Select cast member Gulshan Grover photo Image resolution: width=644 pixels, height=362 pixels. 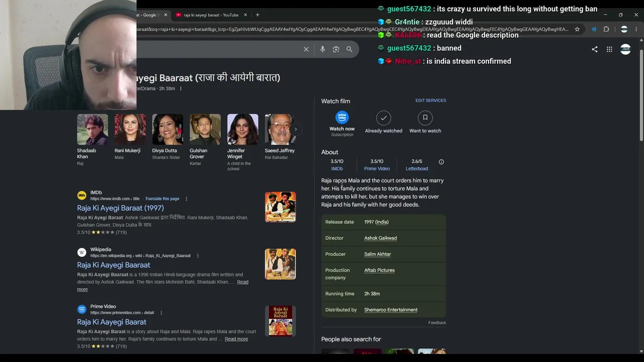tap(205, 129)
